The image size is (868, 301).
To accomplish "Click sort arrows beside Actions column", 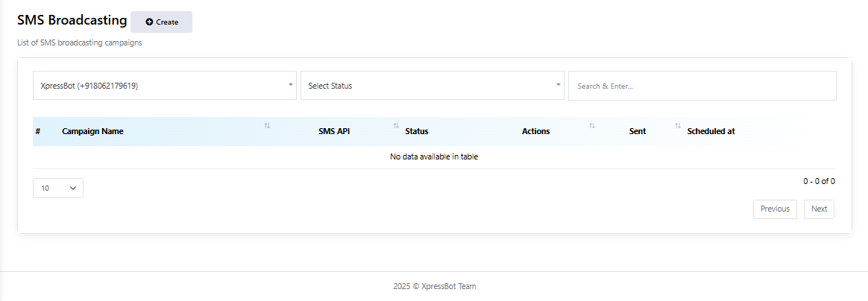I will click(592, 125).
